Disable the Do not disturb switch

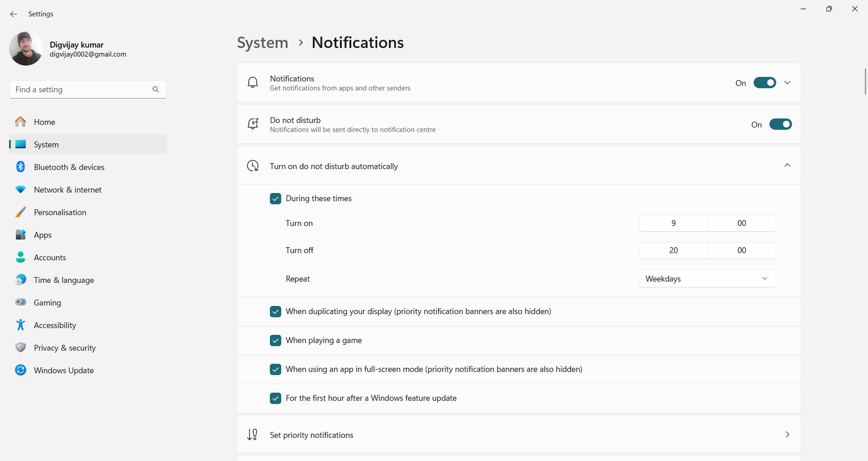[780, 125]
